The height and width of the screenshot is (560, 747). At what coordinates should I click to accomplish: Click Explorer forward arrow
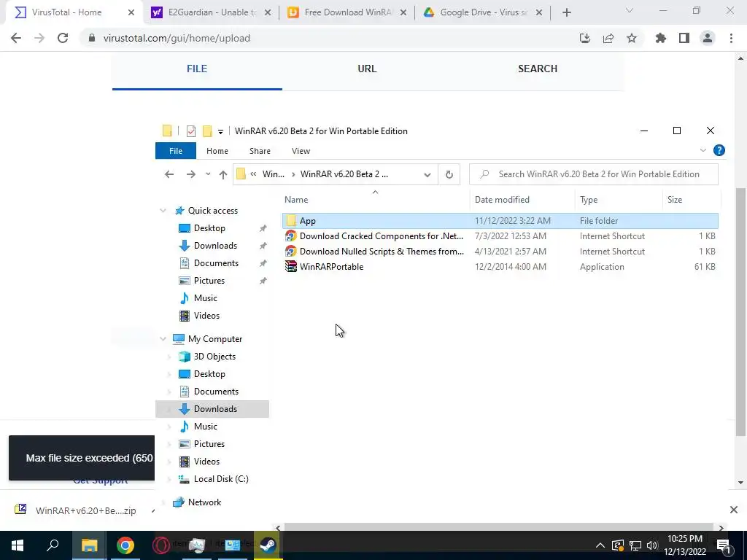pyautogui.click(x=190, y=174)
